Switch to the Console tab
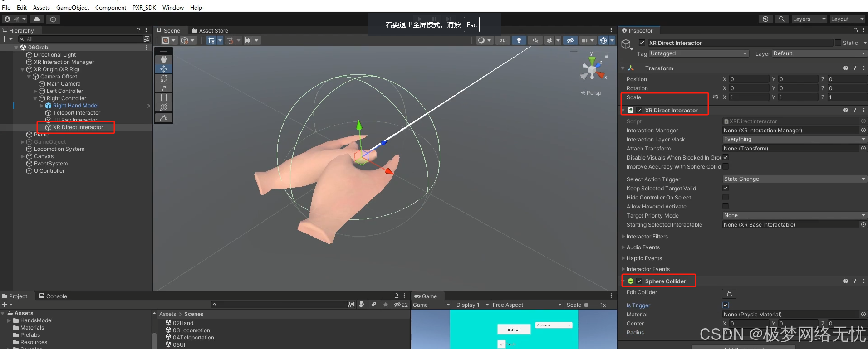 (x=53, y=296)
